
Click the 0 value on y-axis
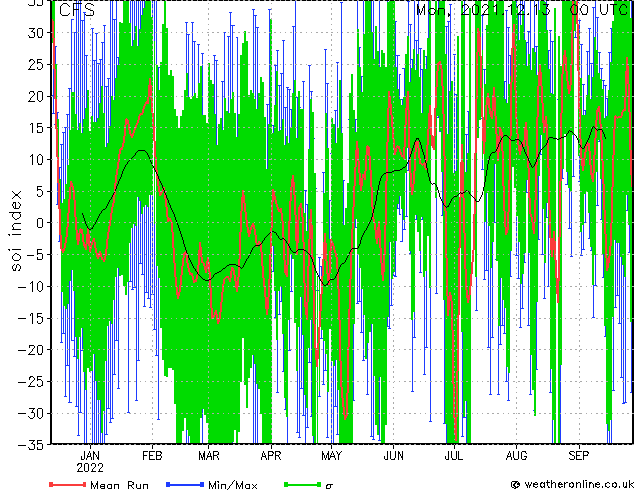pyautogui.click(x=39, y=223)
